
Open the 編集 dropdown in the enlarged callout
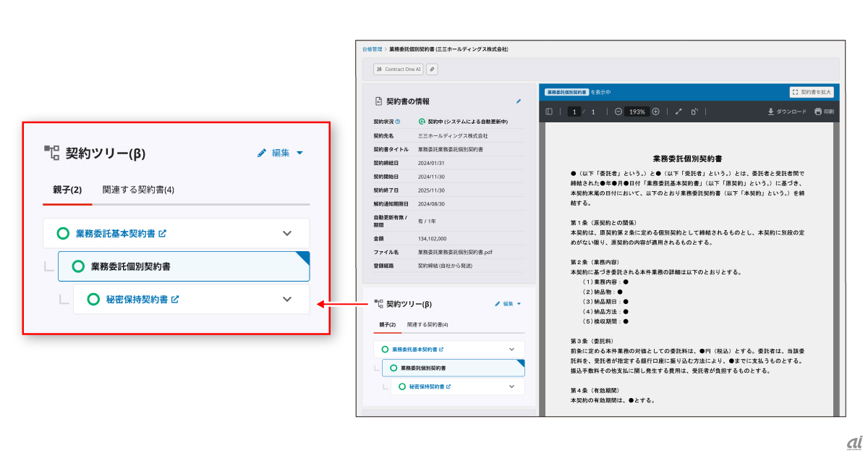tap(280, 153)
